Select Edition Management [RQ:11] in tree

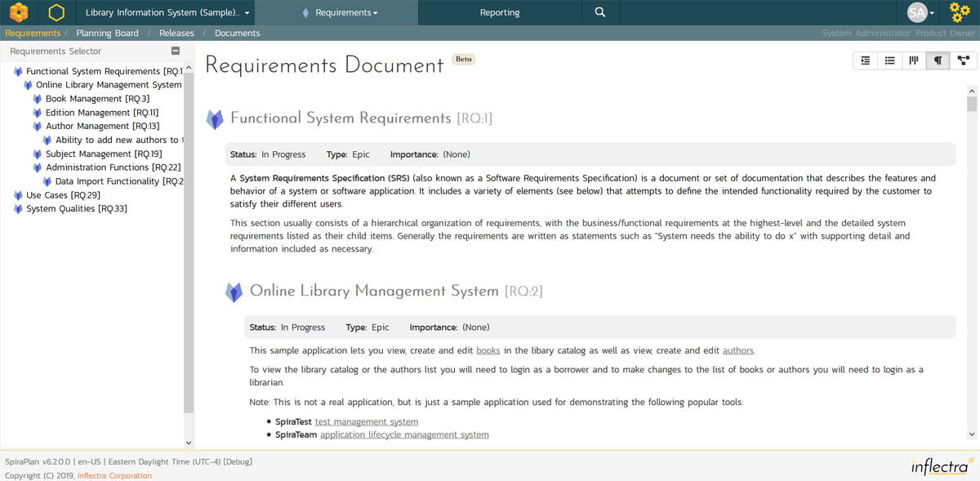[102, 113]
